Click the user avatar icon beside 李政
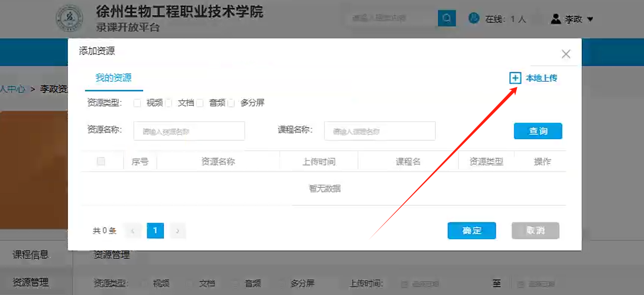The image size is (644, 295). pyautogui.click(x=556, y=19)
